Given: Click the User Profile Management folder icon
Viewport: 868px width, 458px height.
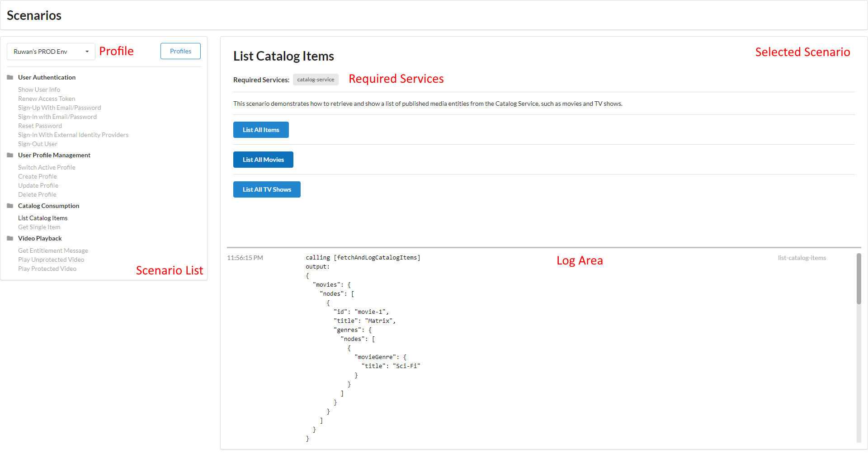Looking at the screenshot, I should 10,155.
